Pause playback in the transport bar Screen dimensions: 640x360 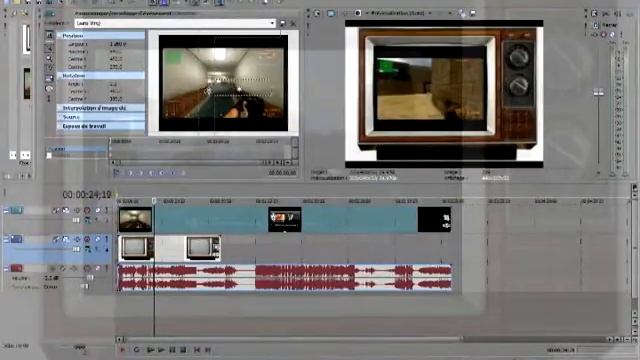click(172, 350)
